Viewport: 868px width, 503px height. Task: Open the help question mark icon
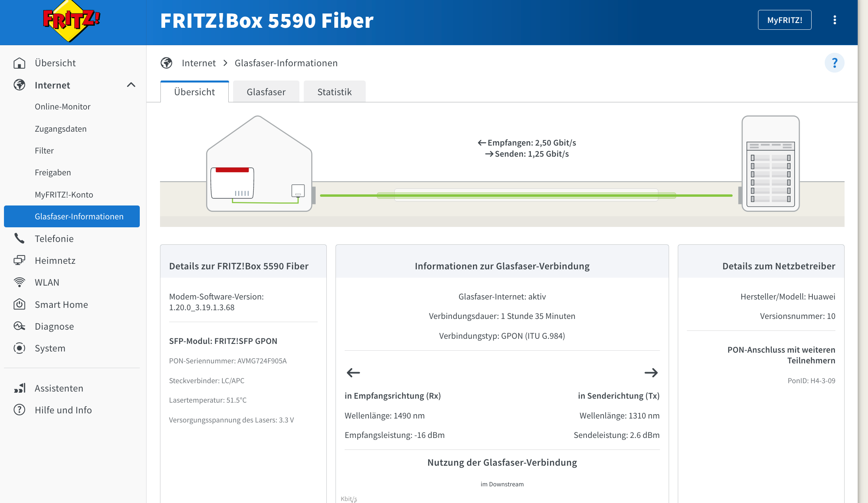[x=834, y=63]
